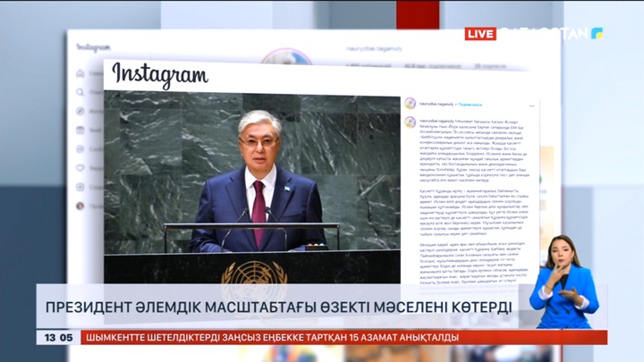Click the red LIVE badge
Viewport: 644px width, 362px height.
[480, 34]
